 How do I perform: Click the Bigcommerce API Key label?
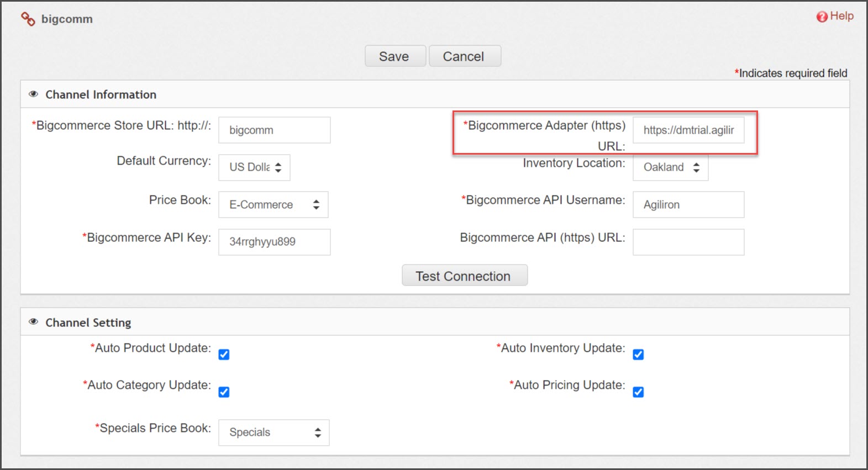146,237
